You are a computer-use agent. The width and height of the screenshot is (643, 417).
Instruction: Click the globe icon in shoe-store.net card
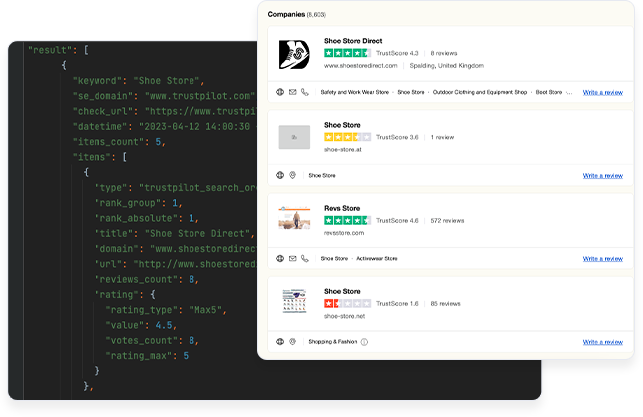click(x=280, y=342)
